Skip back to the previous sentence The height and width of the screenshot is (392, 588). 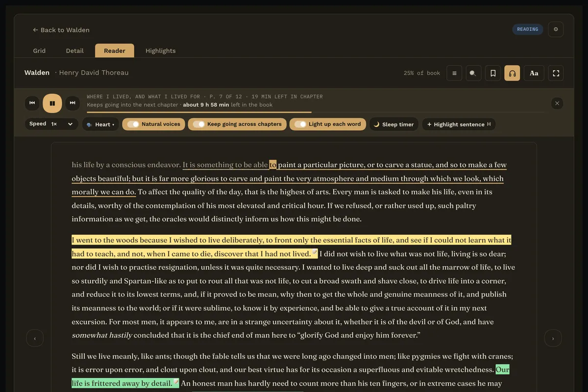[32, 103]
